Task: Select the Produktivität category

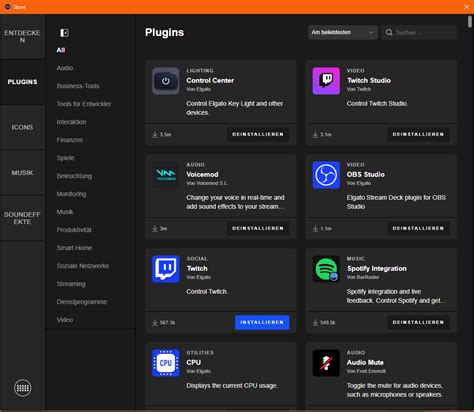Action: click(74, 230)
